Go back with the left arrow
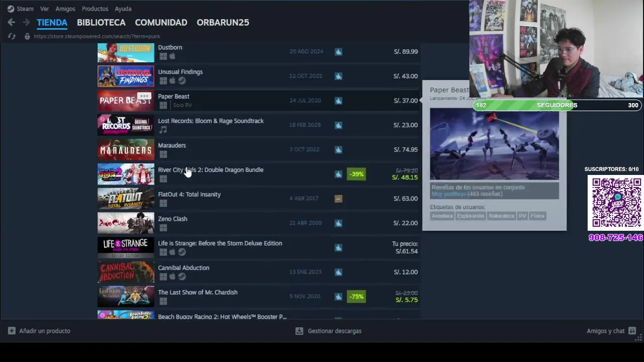 coord(11,22)
